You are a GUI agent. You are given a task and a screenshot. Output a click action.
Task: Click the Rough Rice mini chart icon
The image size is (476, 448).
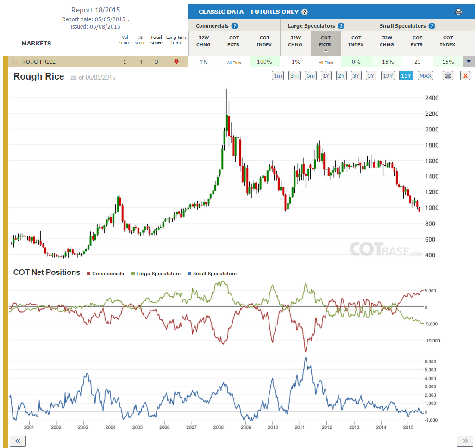click(15, 62)
